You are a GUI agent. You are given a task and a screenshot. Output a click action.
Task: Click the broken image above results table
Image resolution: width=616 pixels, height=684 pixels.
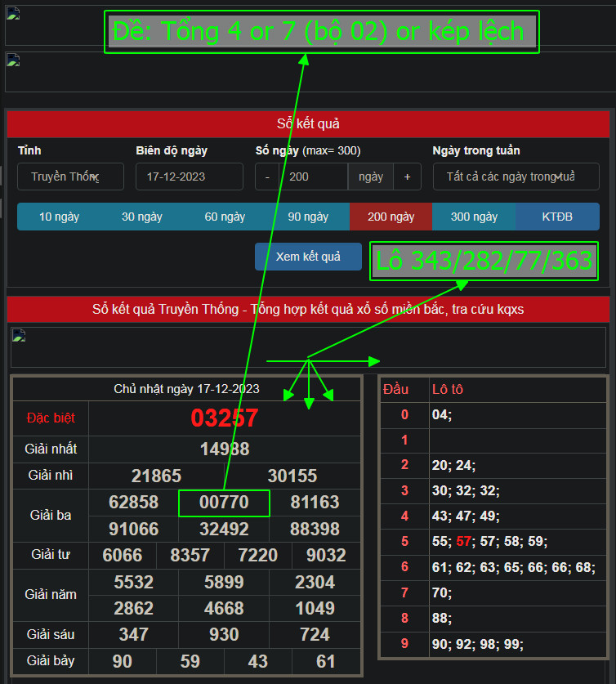coord(19,336)
